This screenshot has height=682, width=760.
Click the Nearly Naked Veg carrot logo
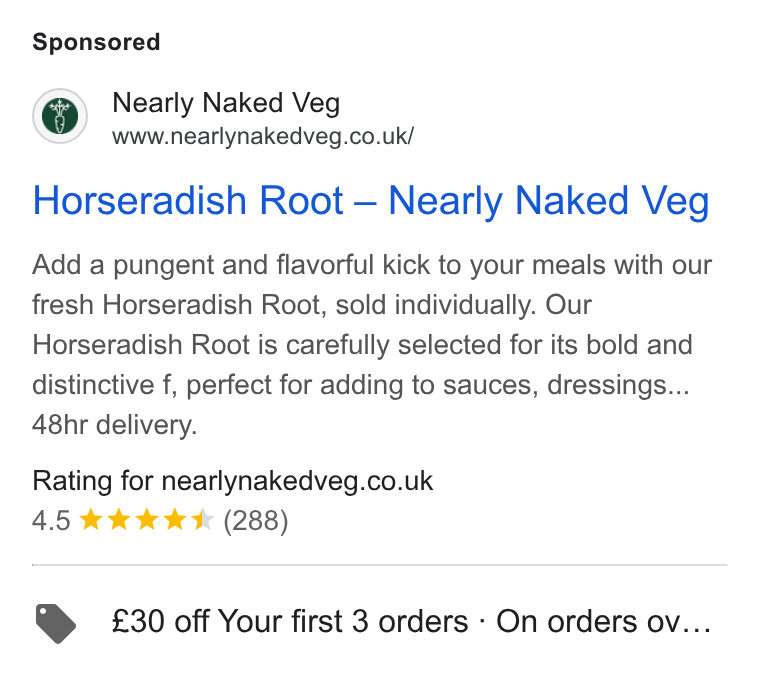click(x=60, y=116)
